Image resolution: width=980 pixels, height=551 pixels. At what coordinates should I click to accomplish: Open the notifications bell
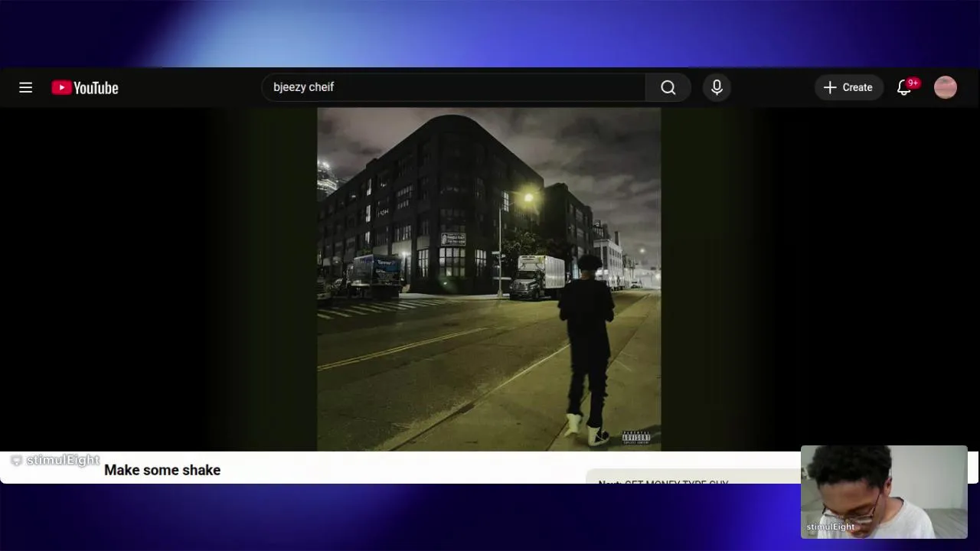click(x=906, y=87)
